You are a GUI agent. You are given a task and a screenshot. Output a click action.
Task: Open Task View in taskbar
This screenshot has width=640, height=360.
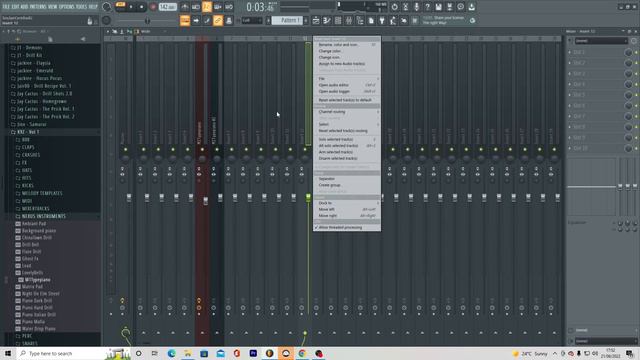coord(155,353)
